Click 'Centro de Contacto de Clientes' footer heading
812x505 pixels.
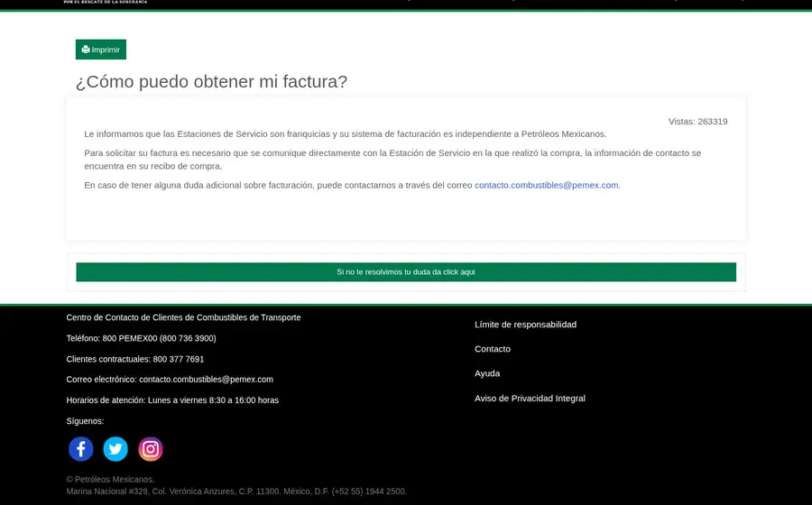pos(183,317)
